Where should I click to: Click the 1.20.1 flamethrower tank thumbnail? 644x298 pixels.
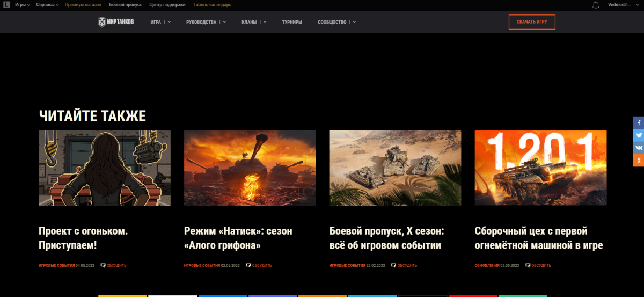point(540,168)
